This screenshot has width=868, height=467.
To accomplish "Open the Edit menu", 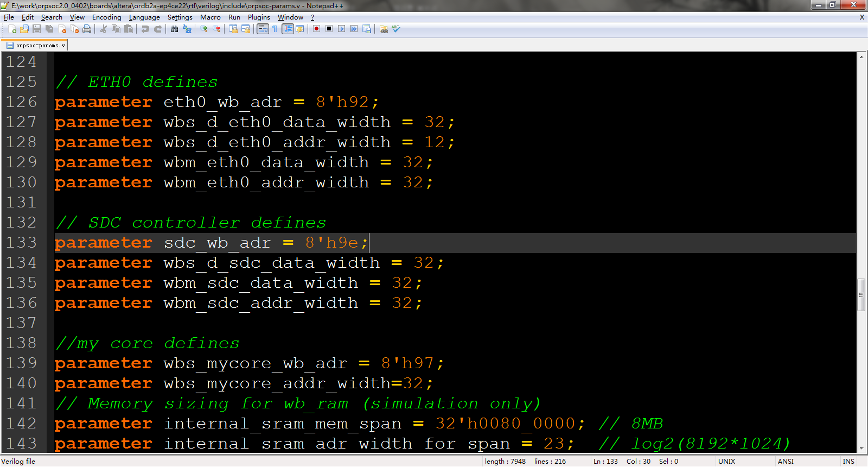I will pos(28,17).
